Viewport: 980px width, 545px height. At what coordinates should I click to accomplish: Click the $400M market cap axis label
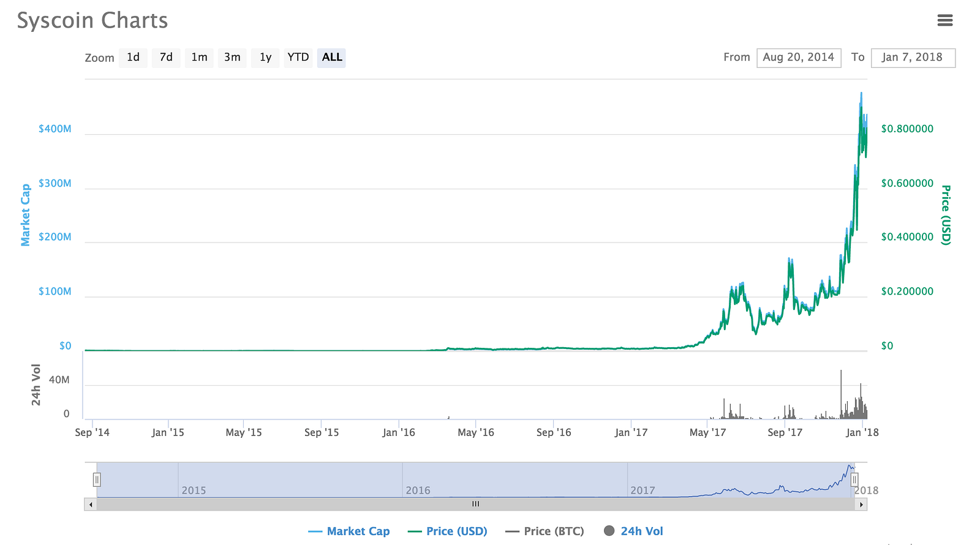tap(55, 129)
